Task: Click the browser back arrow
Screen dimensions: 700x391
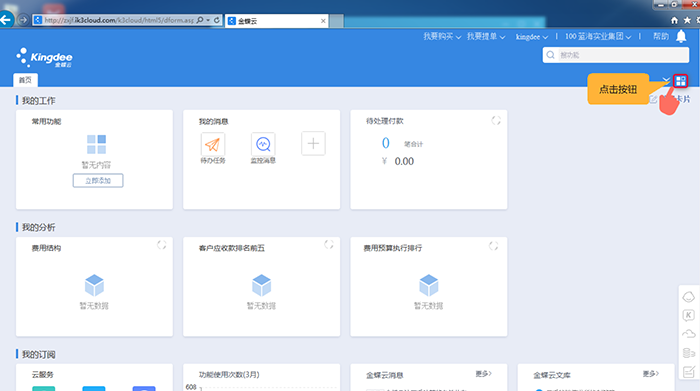Action: coord(6,20)
